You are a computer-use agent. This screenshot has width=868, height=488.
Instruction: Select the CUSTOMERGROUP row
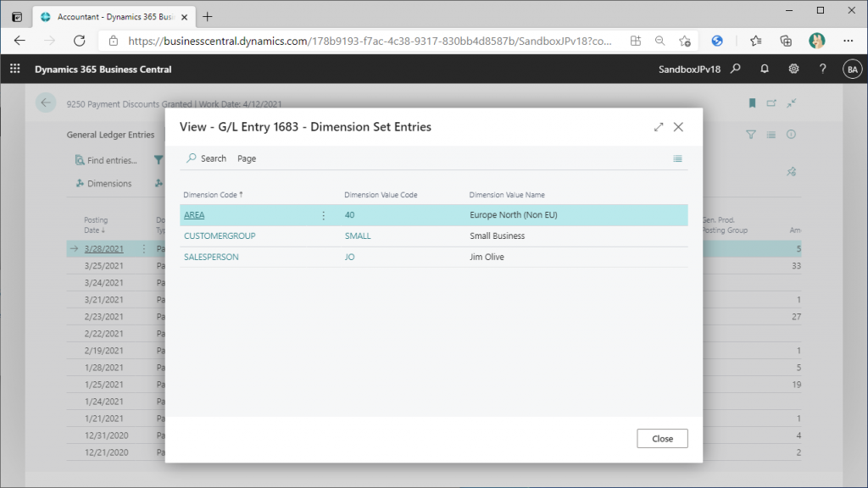click(220, 236)
